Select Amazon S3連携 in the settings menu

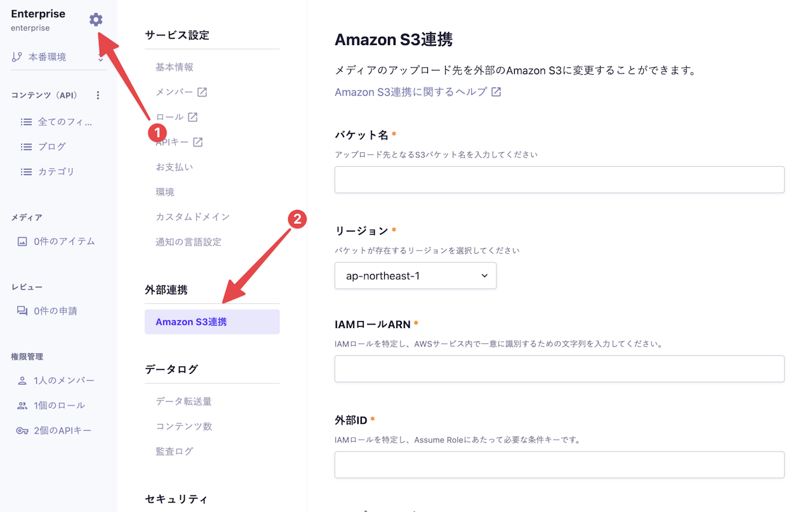click(212, 322)
